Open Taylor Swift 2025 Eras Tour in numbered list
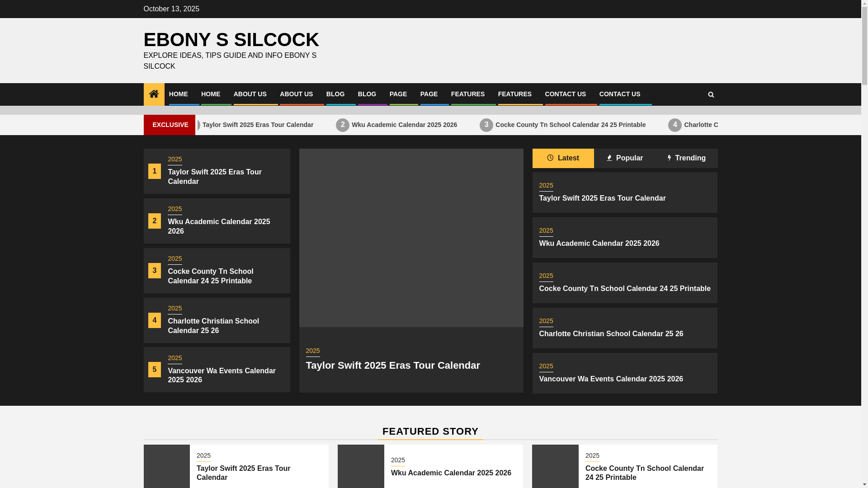Screen dimensions: 868x488 click(215, 177)
